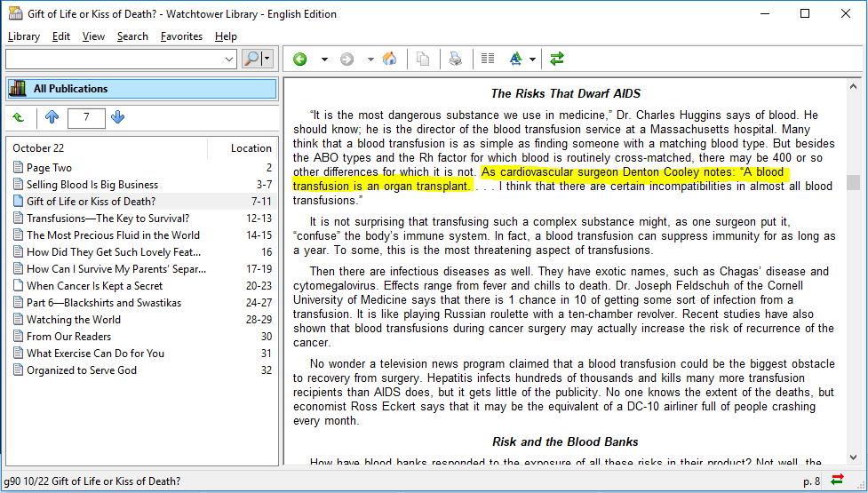This screenshot has width=868, height=493.
Task: Click the Home icon in toolbar
Action: (x=389, y=60)
